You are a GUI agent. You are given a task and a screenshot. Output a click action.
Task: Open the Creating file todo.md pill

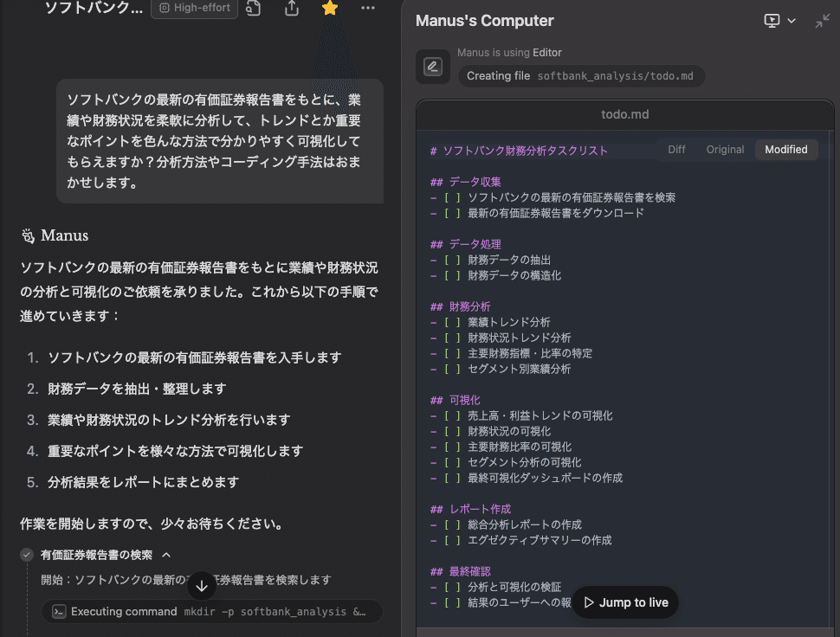point(580,76)
